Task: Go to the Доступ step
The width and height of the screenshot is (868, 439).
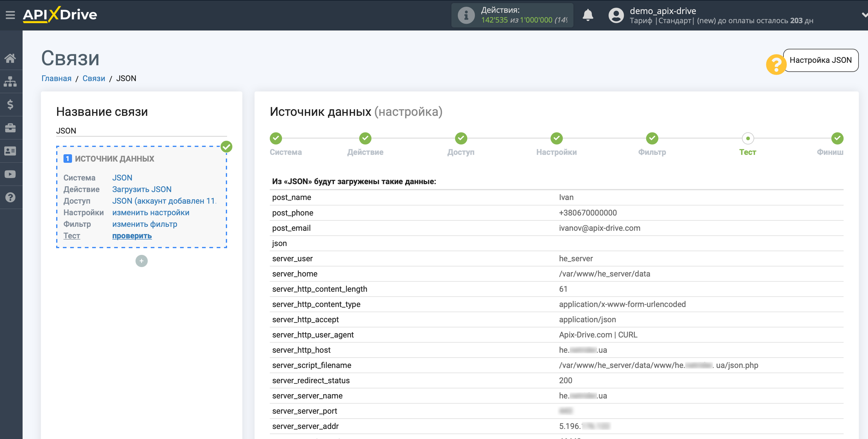Action: click(x=461, y=138)
